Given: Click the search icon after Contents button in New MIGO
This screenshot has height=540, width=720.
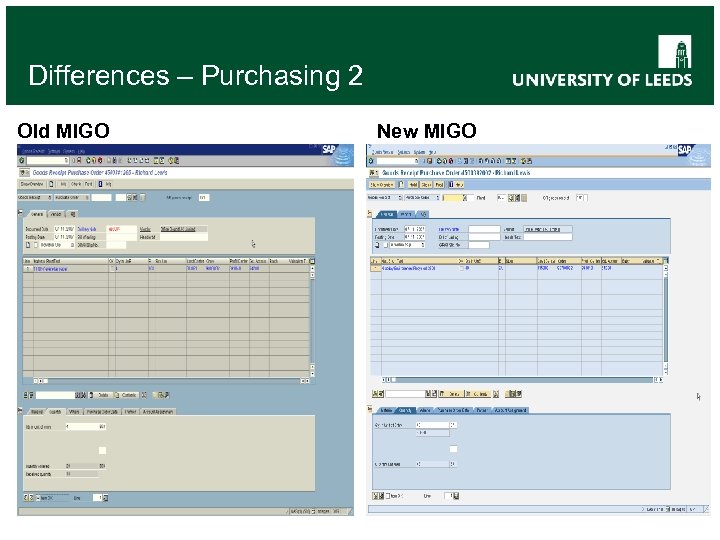Looking at the screenshot, I should click(x=495, y=394).
